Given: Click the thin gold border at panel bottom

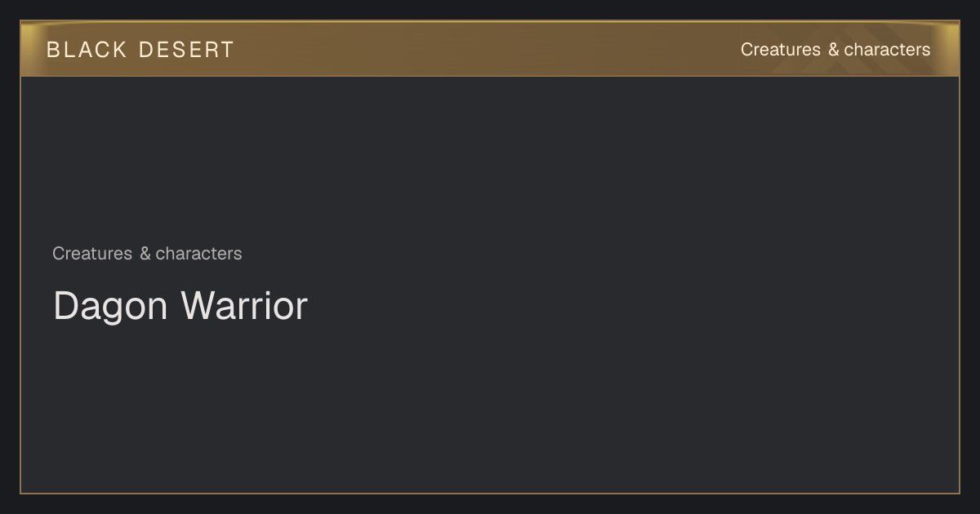Looking at the screenshot, I should point(490,494).
